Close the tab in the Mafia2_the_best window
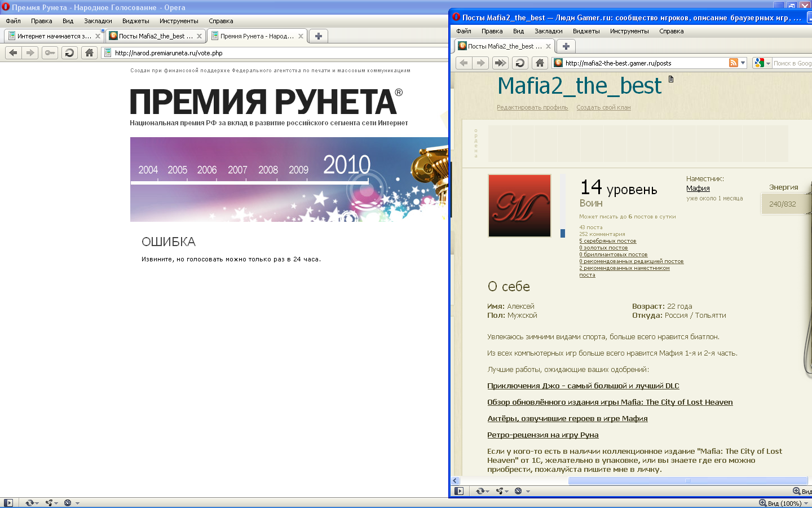This screenshot has width=812, height=508. click(x=548, y=46)
